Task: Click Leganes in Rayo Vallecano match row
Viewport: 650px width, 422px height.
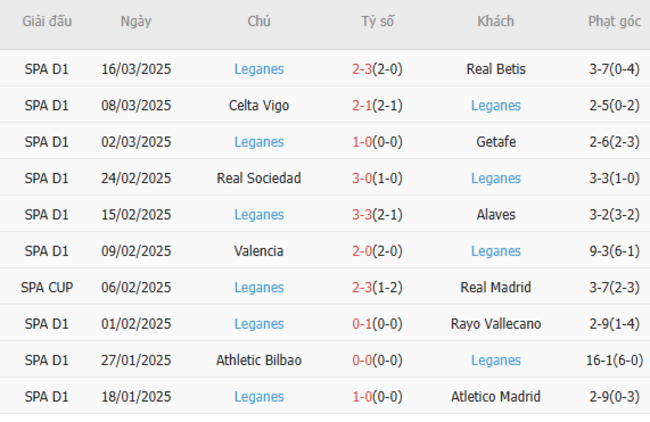Action: (x=259, y=323)
